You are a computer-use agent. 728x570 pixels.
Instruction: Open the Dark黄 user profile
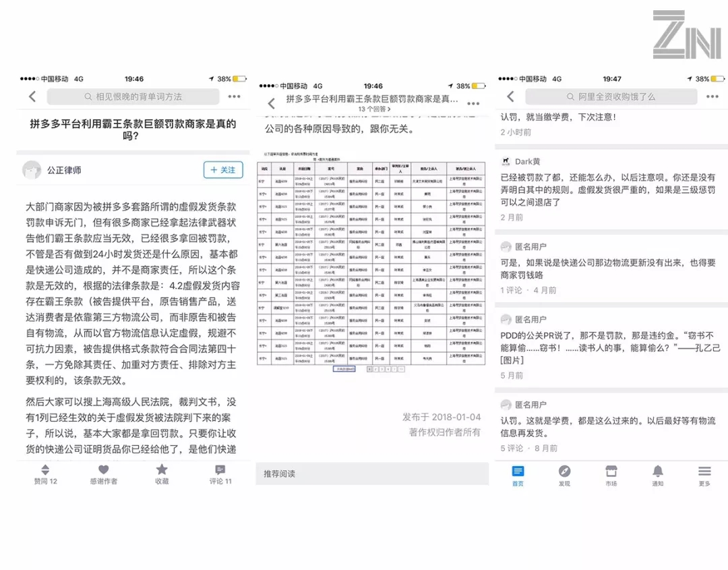[x=527, y=162]
